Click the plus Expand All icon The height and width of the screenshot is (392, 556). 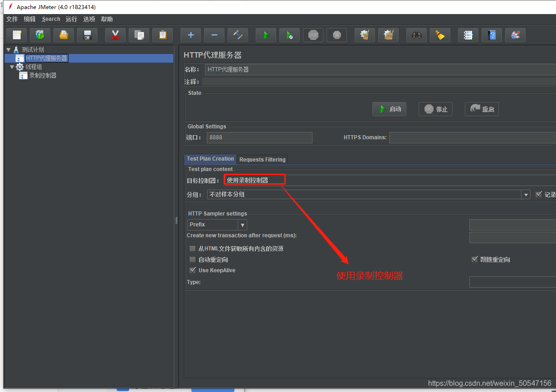pyautogui.click(x=191, y=35)
